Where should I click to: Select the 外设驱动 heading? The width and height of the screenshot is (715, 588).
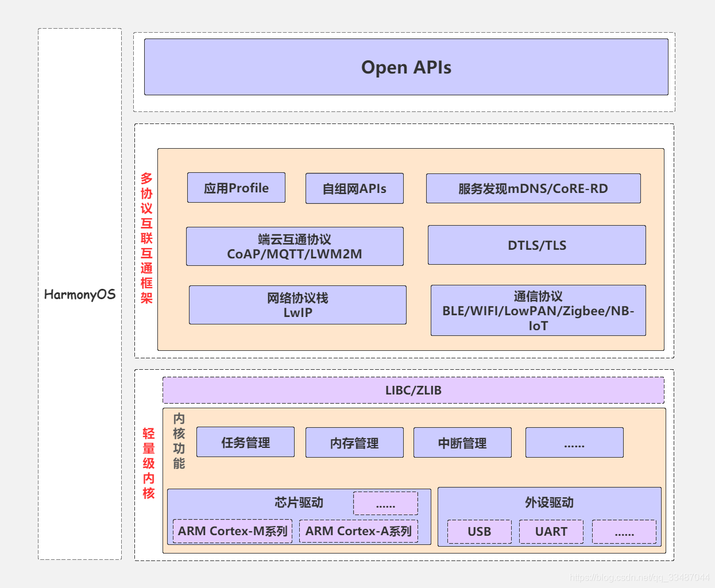[549, 502]
